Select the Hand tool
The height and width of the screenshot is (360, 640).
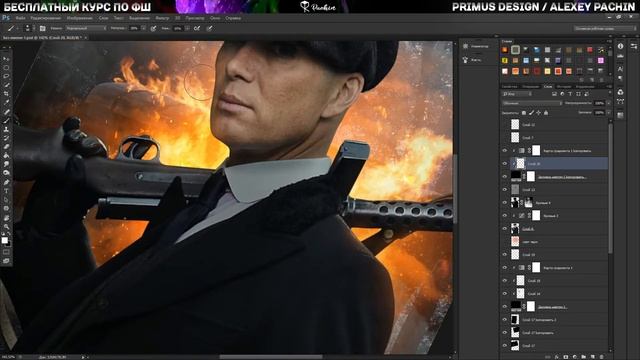pos(6,218)
